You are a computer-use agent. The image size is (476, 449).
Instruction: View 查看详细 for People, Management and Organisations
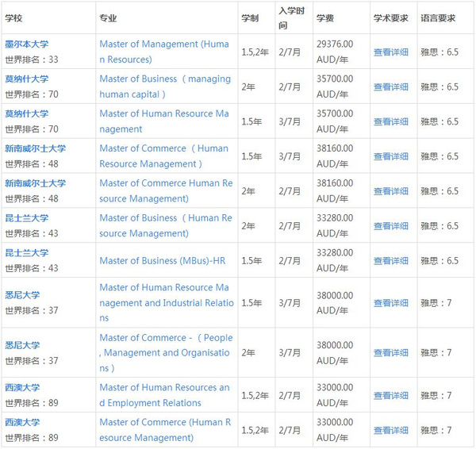(390, 353)
